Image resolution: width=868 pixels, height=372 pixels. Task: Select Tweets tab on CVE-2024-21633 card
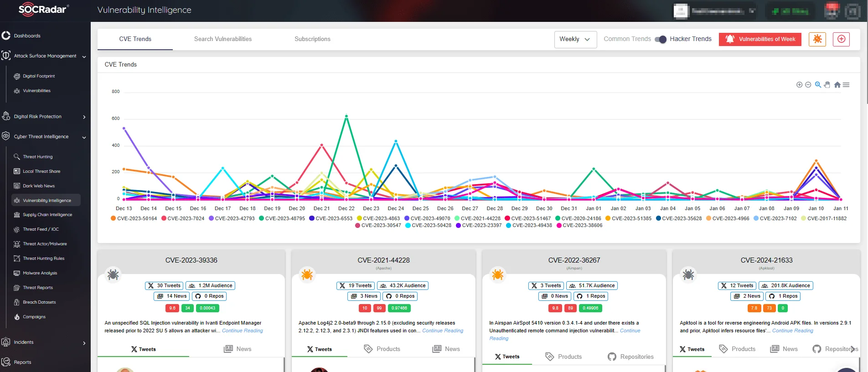click(x=692, y=349)
